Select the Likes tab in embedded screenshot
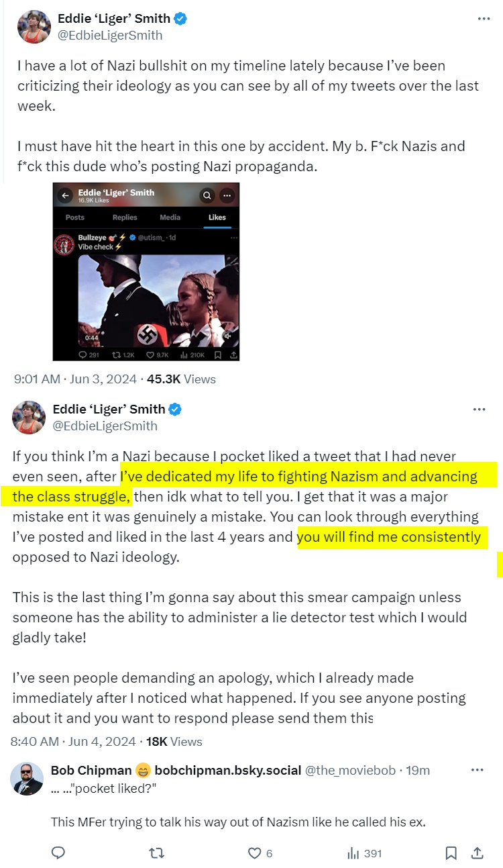Image resolution: width=503 pixels, height=868 pixels. click(217, 218)
